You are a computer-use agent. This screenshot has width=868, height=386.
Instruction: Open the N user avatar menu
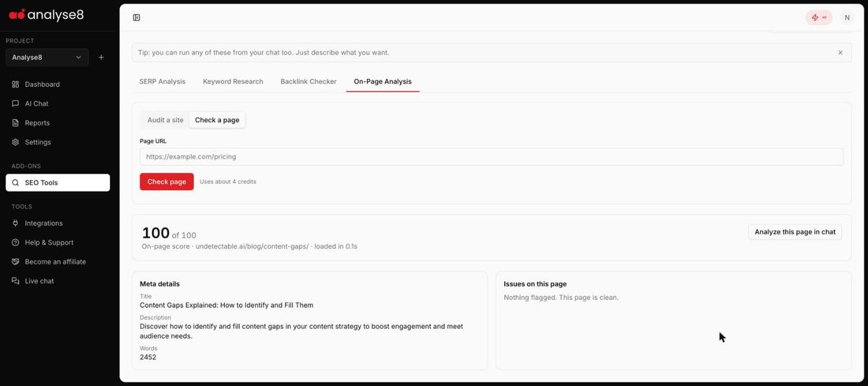pyautogui.click(x=846, y=17)
